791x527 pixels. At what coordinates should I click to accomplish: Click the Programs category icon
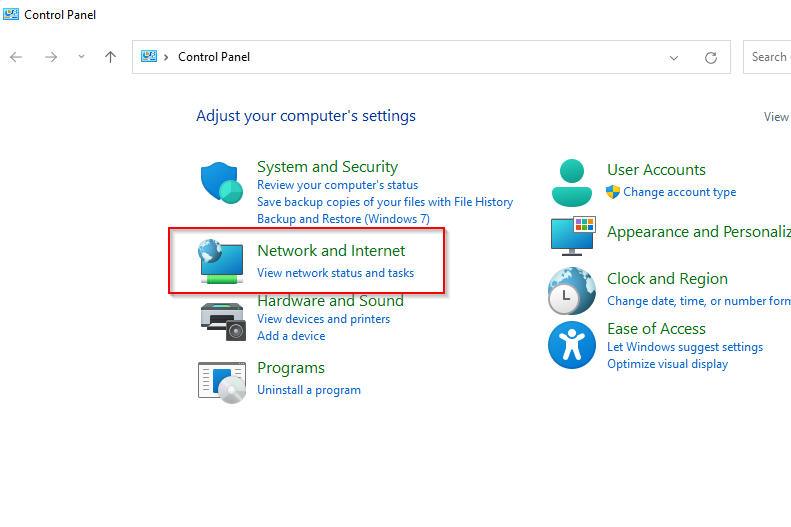click(x=221, y=380)
